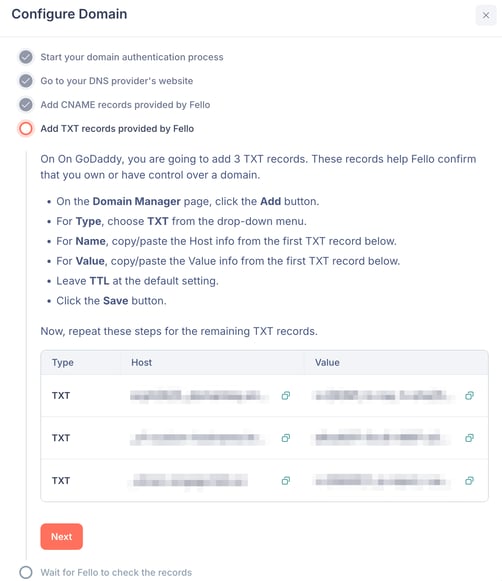Copy the third TXT record host
This screenshot has height=581, width=502.
[x=285, y=481]
